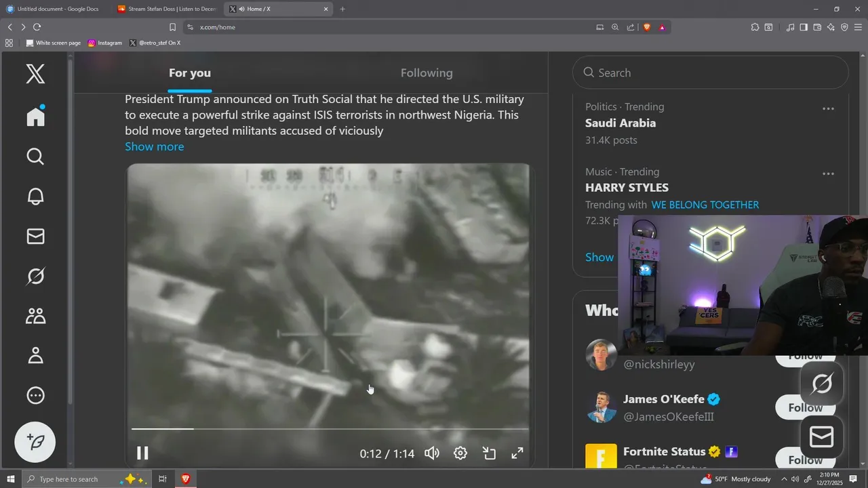Open Leo AI sparkle icon
The image size is (868, 488).
[x=831, y=27]
